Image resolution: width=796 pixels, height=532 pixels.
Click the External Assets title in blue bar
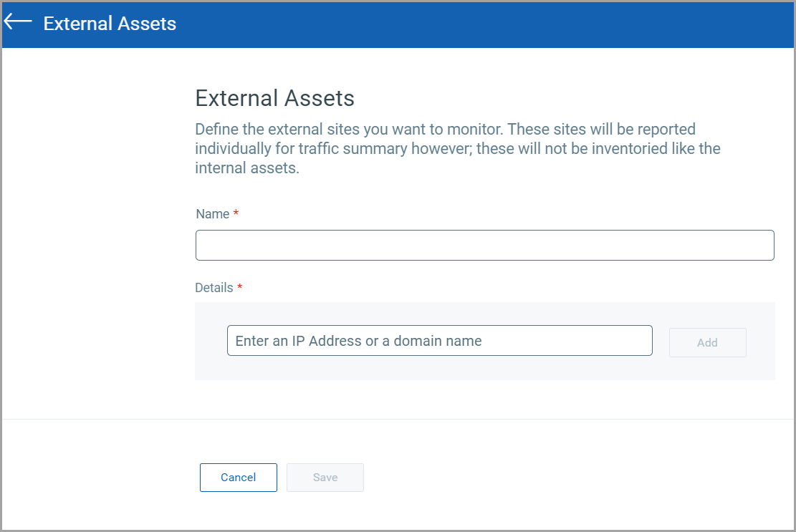tap(110, 23)
